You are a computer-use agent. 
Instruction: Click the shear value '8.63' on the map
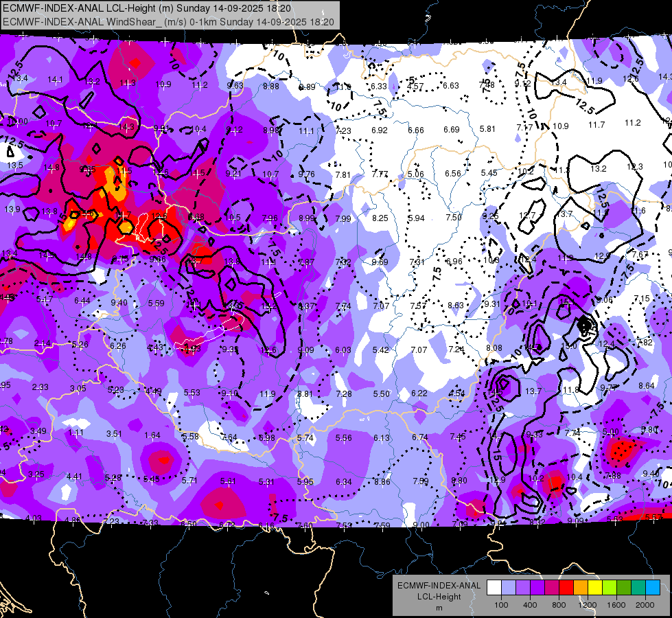point(456,305)
